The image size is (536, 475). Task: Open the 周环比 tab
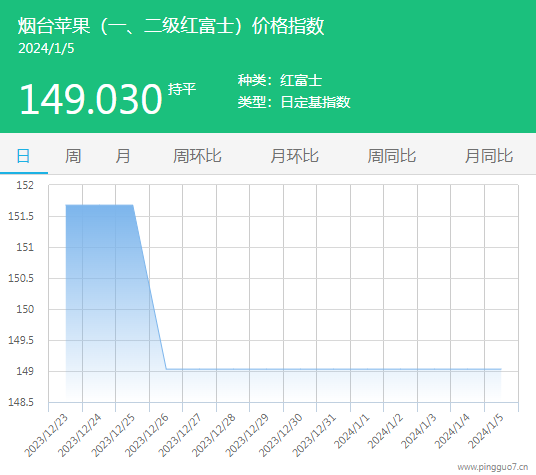point(197,156)
